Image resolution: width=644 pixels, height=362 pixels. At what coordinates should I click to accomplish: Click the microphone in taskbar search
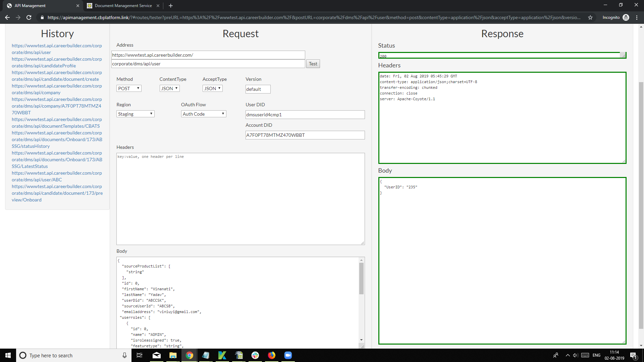pyautogui.click(x=124, y=355)
